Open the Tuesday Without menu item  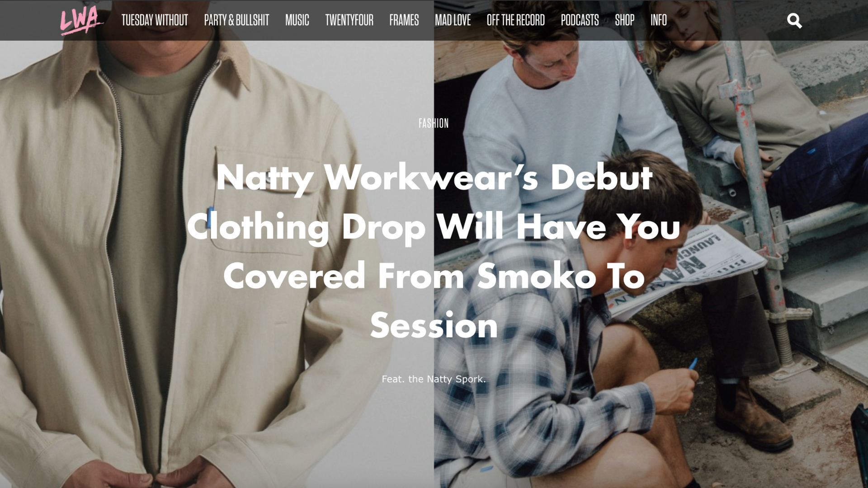pos(155,20)
